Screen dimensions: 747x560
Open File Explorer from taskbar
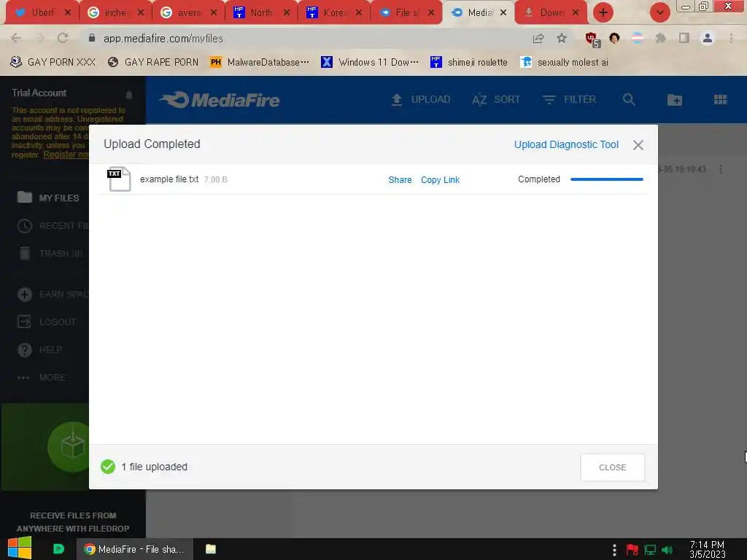click(x=211, y=549)
